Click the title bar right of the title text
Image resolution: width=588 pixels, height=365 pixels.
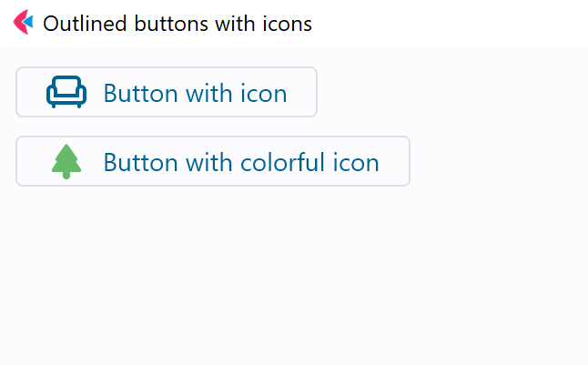click(x=455, y=24)
